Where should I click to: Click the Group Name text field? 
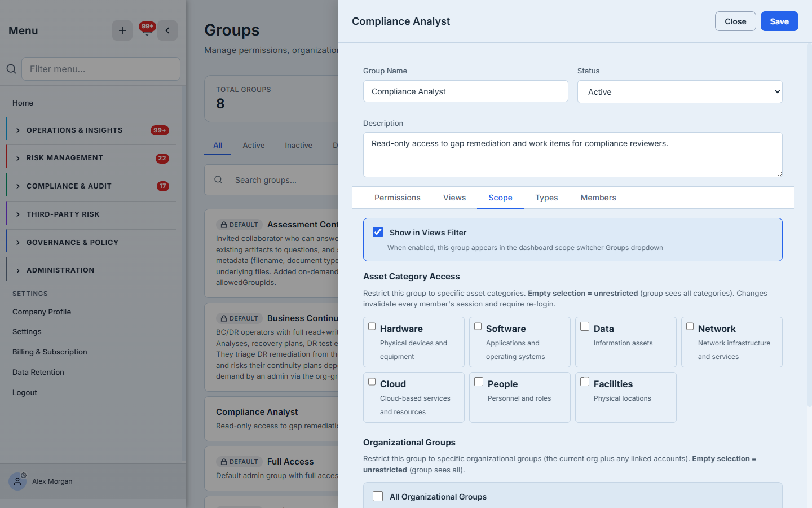tap(466, 91)
